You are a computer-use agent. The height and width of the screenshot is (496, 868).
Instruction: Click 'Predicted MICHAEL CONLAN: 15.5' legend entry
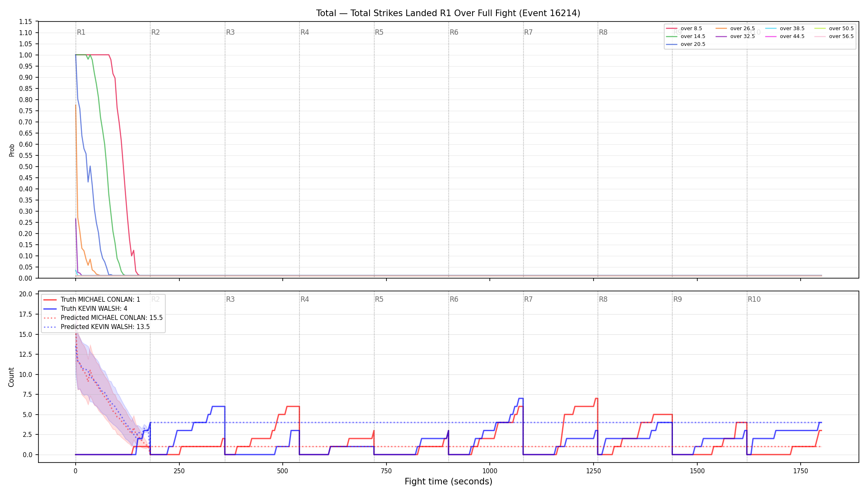(103, 318)
